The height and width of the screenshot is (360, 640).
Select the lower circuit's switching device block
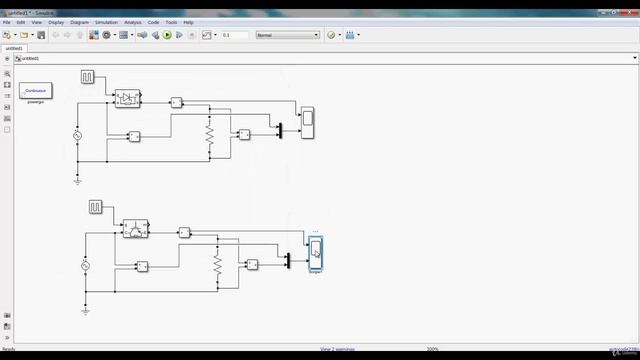point(136,229)
